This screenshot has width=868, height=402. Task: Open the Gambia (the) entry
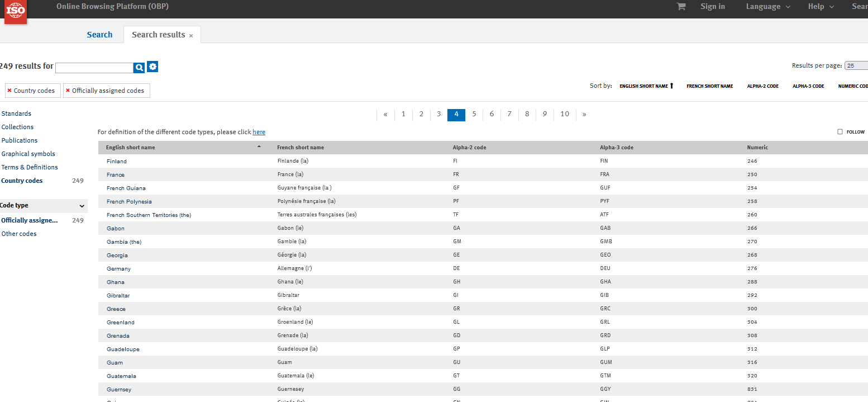point(124,242)
